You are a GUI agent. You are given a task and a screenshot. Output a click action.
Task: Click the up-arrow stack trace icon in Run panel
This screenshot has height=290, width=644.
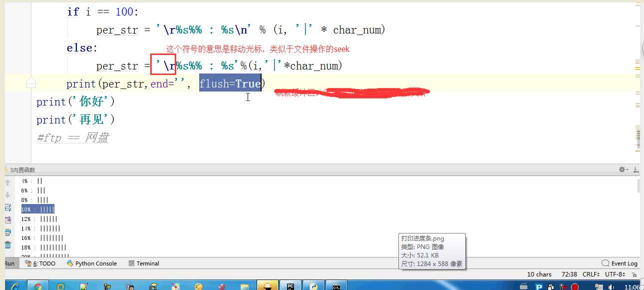7,183
